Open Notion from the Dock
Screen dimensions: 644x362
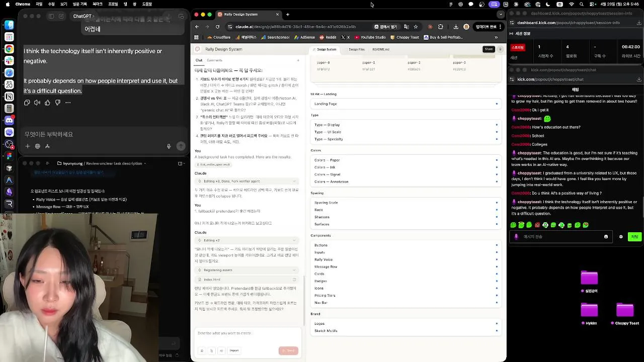(9, 97)
